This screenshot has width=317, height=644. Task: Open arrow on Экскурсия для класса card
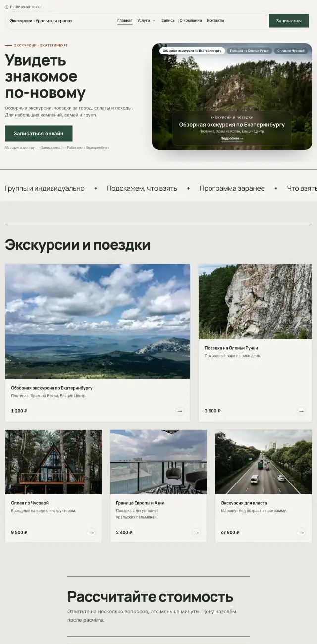point(301,532)
